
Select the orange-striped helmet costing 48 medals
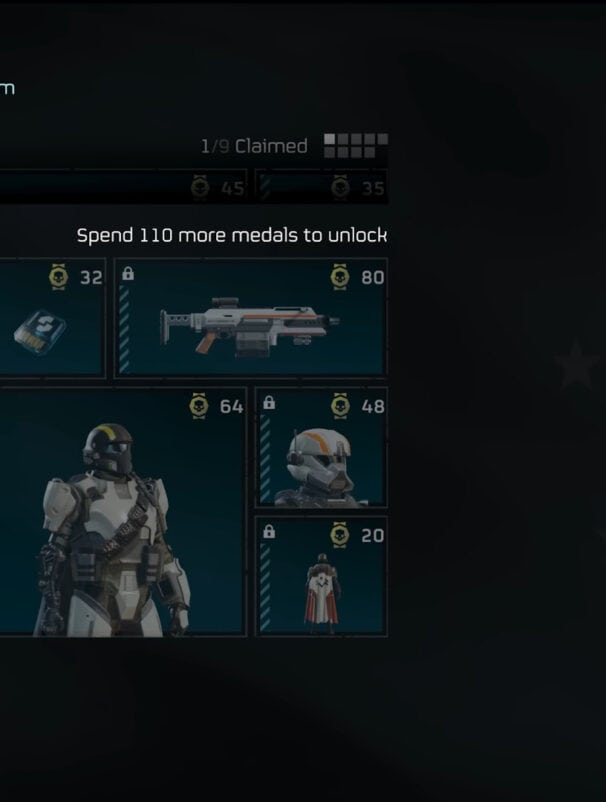(321, 447)
